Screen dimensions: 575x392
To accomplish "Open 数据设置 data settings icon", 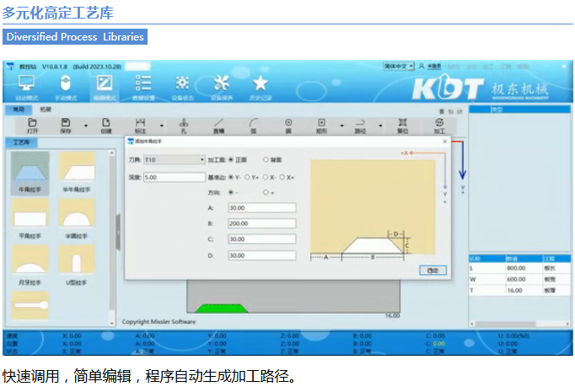I will 143,85.
